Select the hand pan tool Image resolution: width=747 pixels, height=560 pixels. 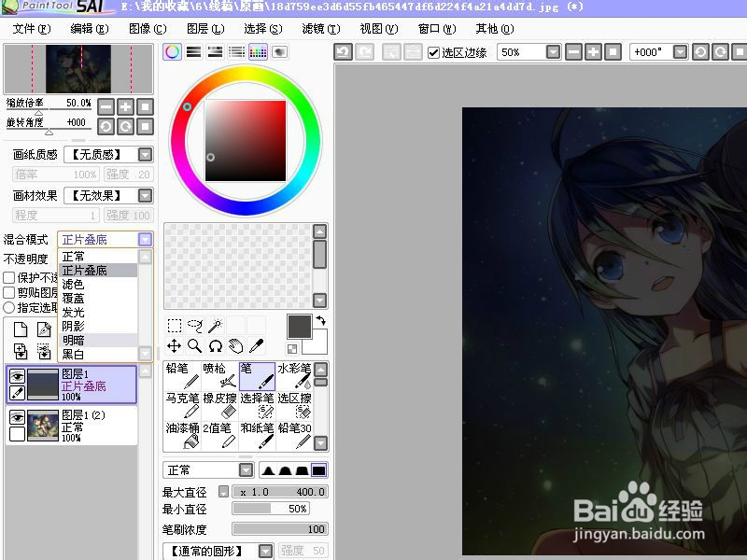pos(236,345)
